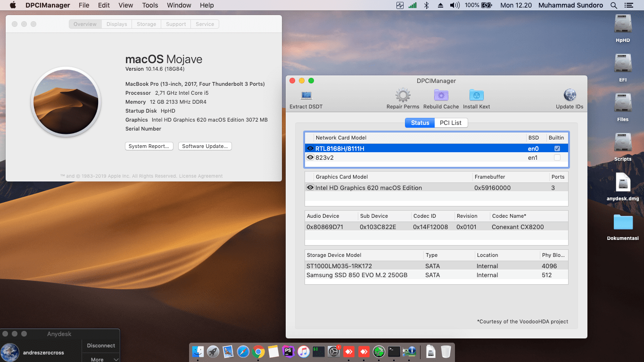Select the andreszerocross contact thumbnail

[10, 352]
